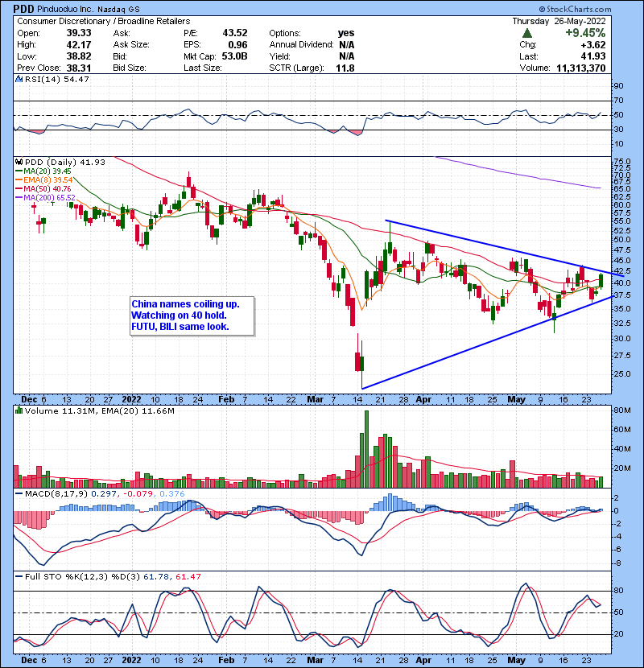Click the +9.45% percent change value
The width and height of the screenshot is (644, 668).
[585, 33]
